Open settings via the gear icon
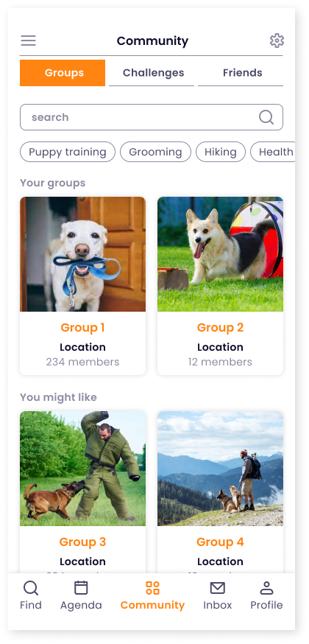 coord(277,41)
